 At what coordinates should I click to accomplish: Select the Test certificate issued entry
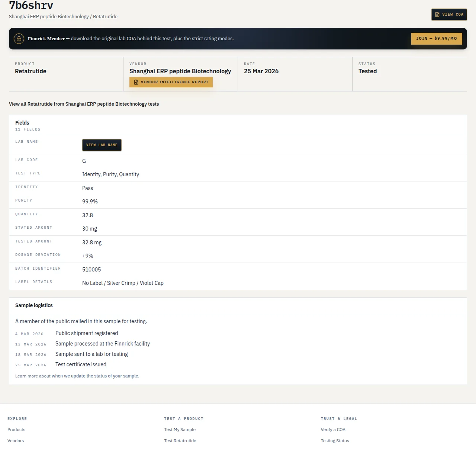tap(81, 364)
